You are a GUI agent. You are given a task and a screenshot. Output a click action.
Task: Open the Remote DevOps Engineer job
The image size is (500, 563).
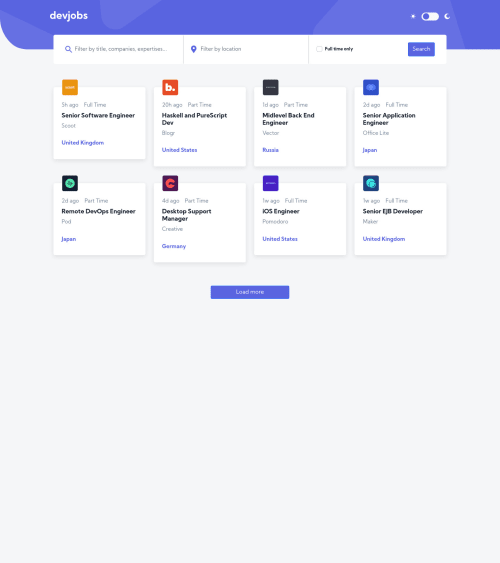99,211
